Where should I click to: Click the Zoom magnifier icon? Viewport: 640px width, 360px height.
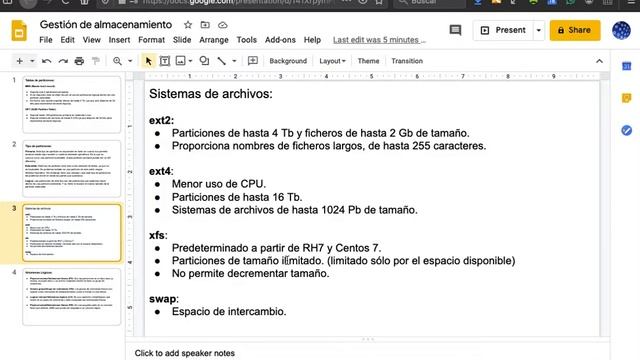coord(117,61)
